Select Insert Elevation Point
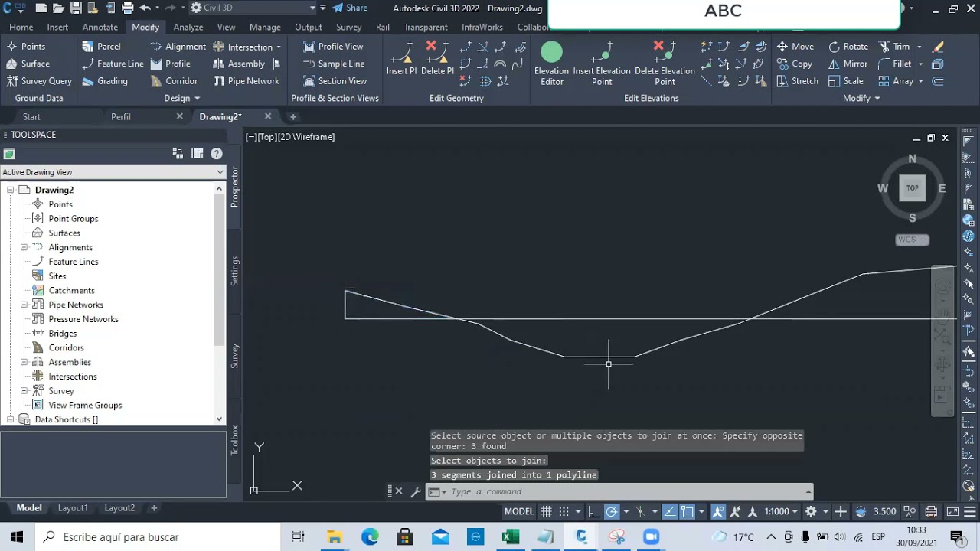The image size is (980, 551). click(x=602, y=63)
